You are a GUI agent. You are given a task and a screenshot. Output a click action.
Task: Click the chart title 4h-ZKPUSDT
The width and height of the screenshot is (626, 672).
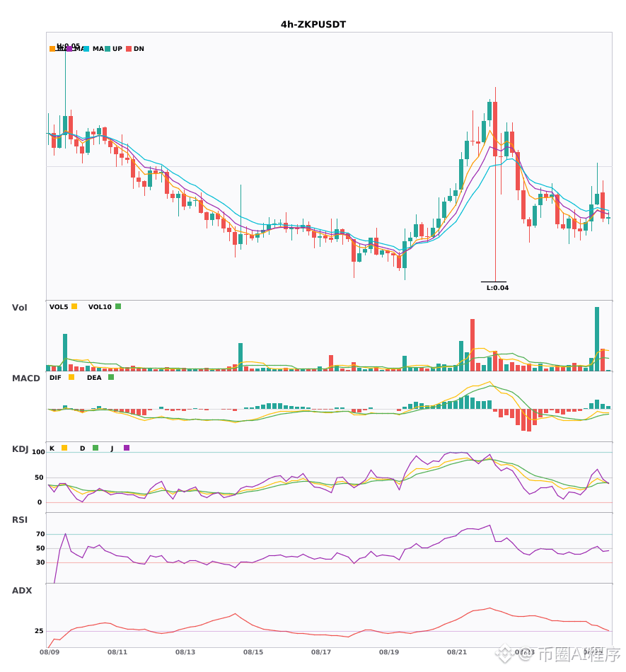pos(313,25)
